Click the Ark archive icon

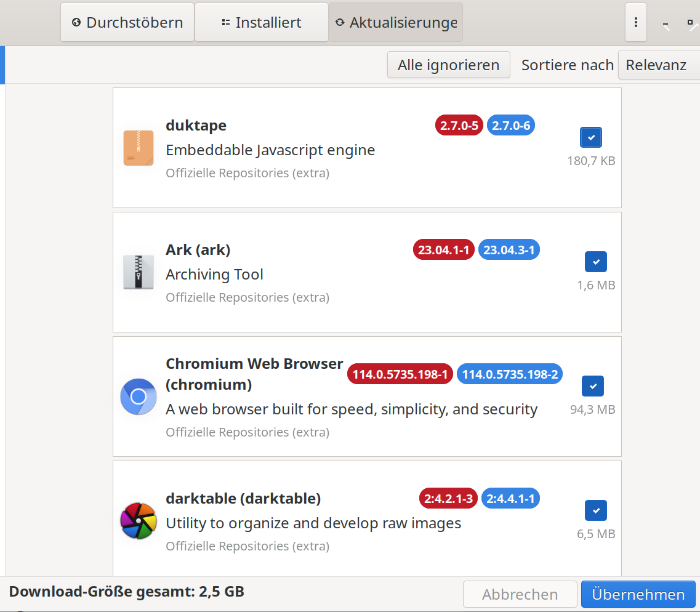point(138,272)
